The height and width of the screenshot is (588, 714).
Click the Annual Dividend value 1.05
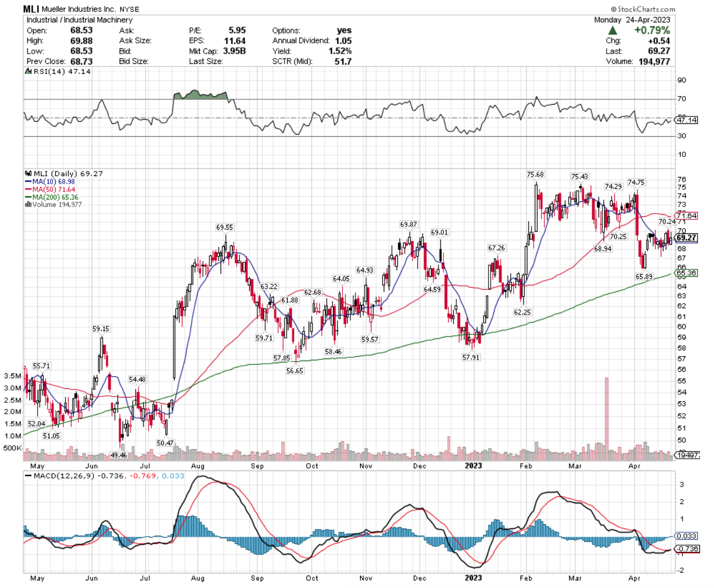[x=343, y=41]
